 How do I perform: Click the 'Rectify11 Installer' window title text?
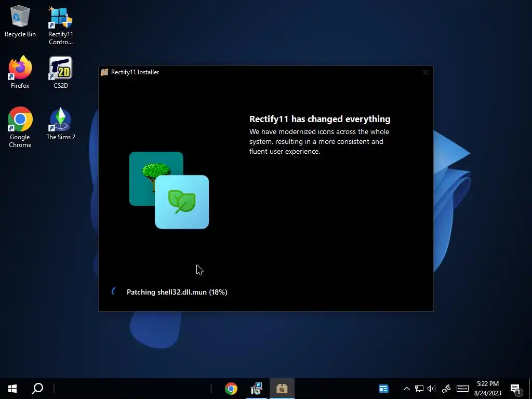pos(135,72)
